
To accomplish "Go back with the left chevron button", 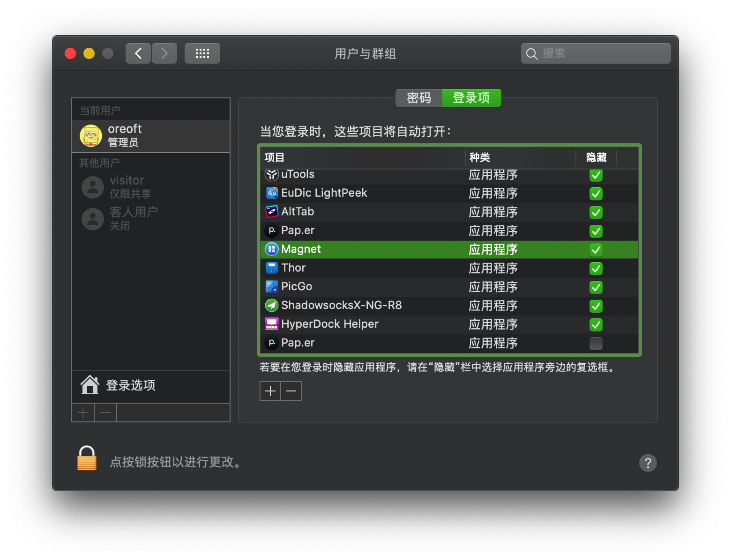I will pos(138,53).
